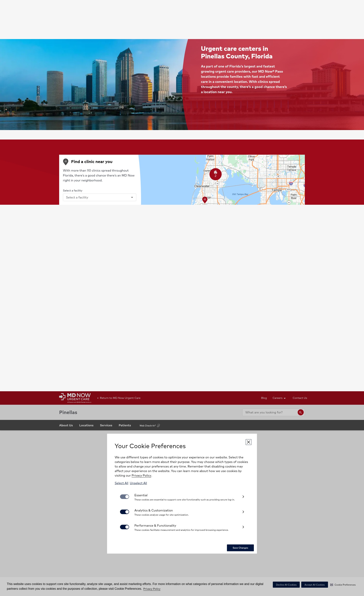Open Web Check-In link

(150, 425)
